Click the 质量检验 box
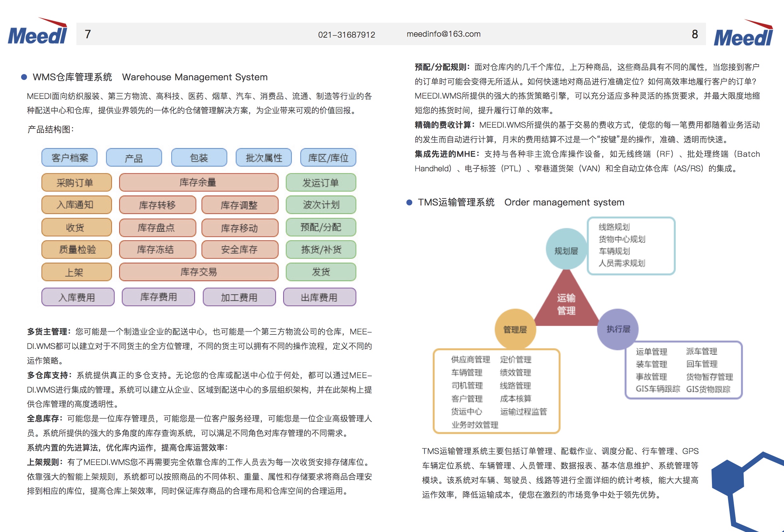784x532 pixels. [77, 250]
